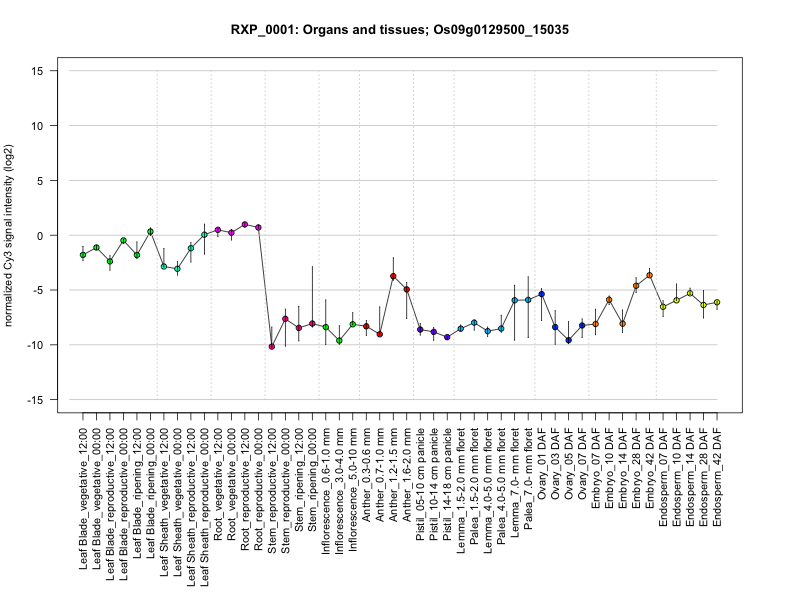The image size is (800, 600).
Task: Click the y-axis tick label 15
Action: point(36,71)
